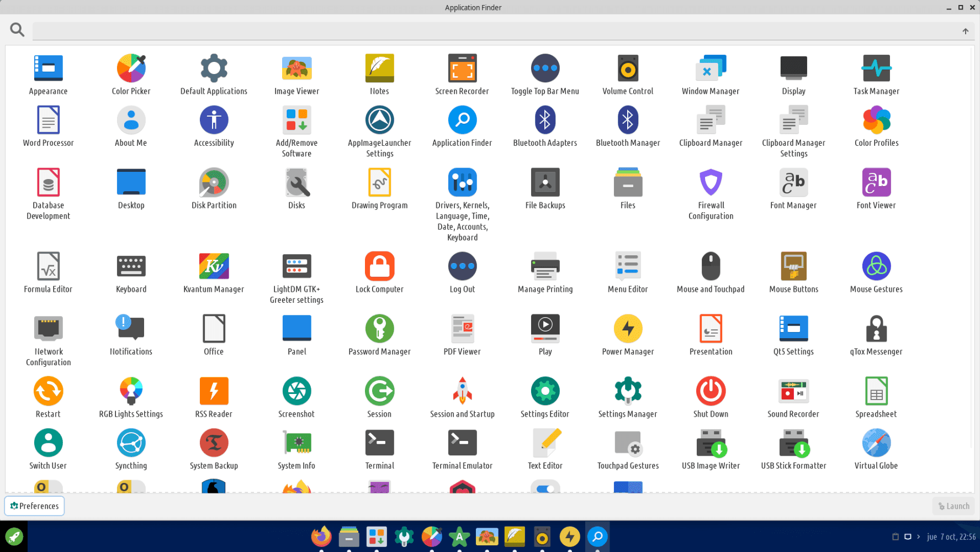The image size is (980, 552).
Task: Click the Password Manager icon
Action: click(379, 329)
